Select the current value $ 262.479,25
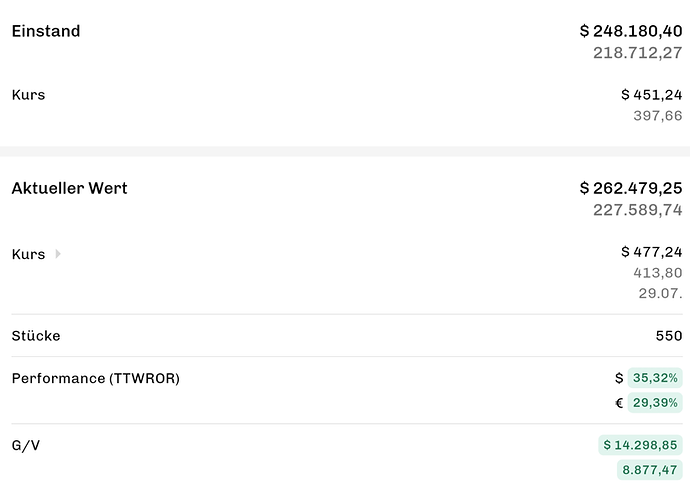 tap(631, 188)
